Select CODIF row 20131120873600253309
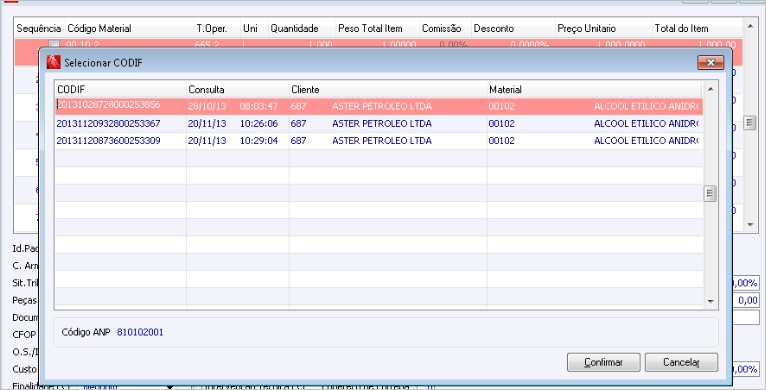 pos(379,141)
